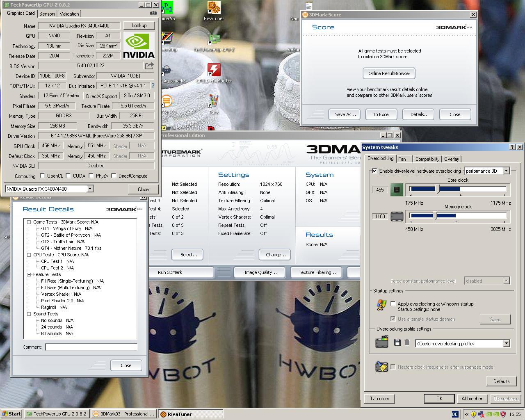Image resolution: width=525 pixels, height=420 pixels.
Task: Click the Defaults button in System tweaks
Action: pyautogui.click(x=501, y=381)
